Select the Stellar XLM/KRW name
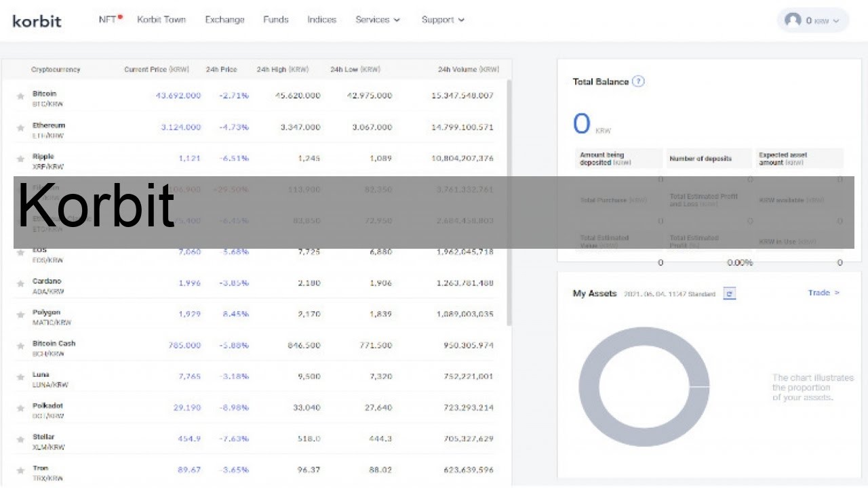 [x=47, y=442]
